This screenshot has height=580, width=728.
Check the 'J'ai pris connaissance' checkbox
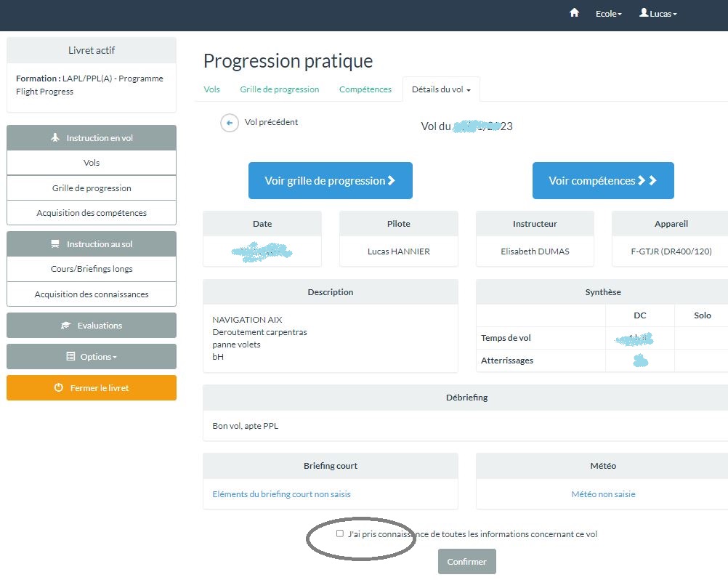pyautogui.click(x=340, y=533)
